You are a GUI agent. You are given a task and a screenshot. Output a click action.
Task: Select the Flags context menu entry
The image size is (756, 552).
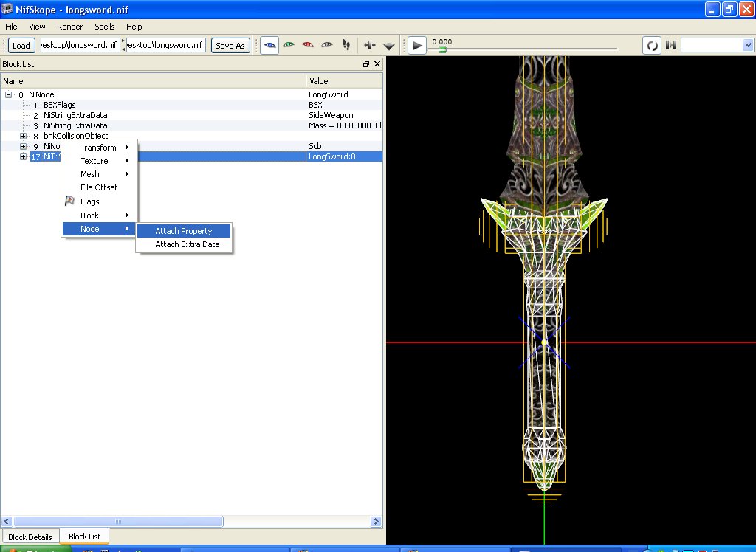coord(89,201)
